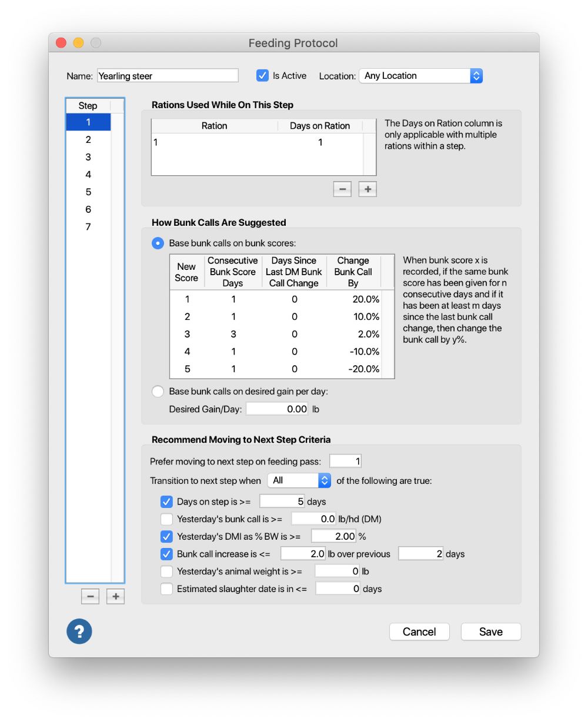This screenshot has height=722, width=588.
Task: Select step 7 in the Step list
Action: pos(88,227)
